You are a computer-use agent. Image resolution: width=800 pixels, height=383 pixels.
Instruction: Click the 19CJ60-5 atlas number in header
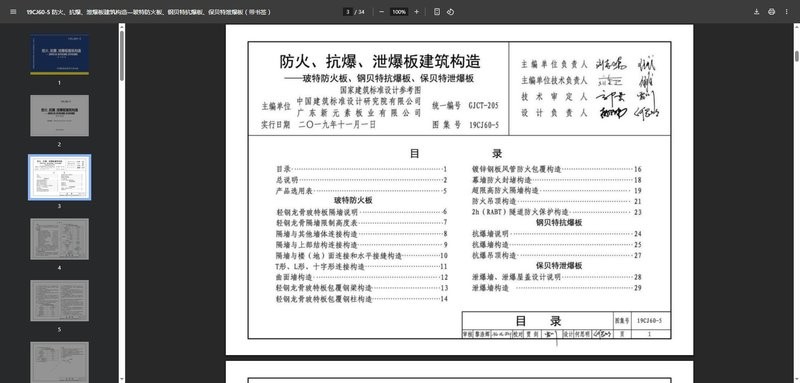[x=484, y=124]
